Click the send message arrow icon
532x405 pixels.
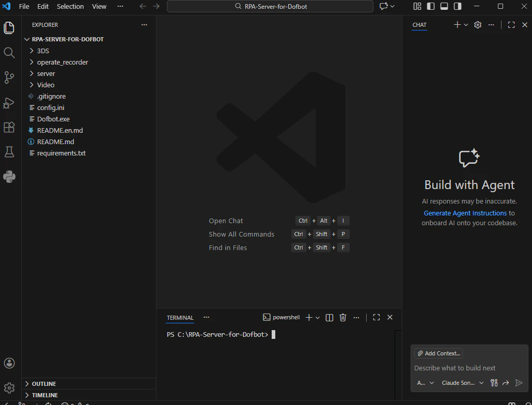point(519,383)
